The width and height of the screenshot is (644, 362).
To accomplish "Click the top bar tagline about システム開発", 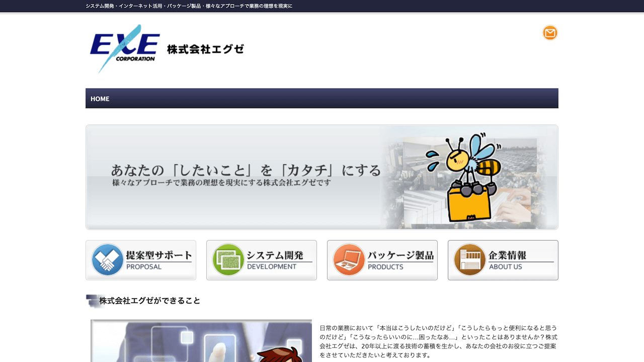I will (x=189, y=6).
